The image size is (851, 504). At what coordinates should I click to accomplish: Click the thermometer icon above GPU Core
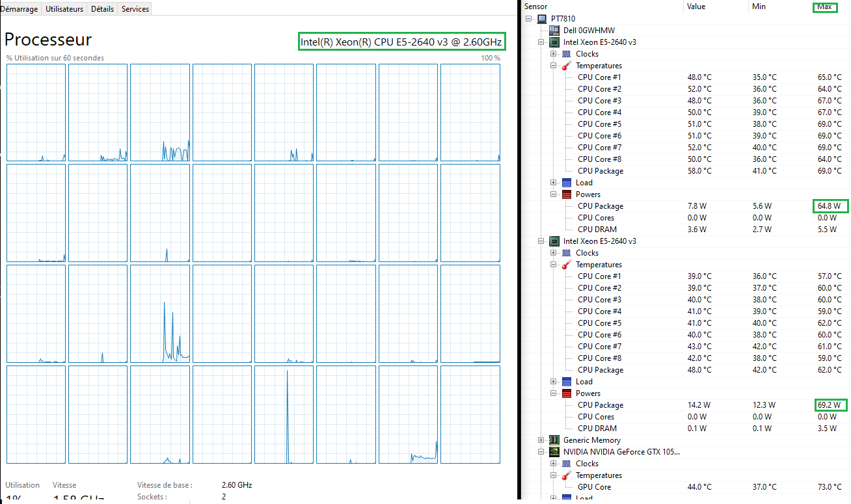click(566, 475)
